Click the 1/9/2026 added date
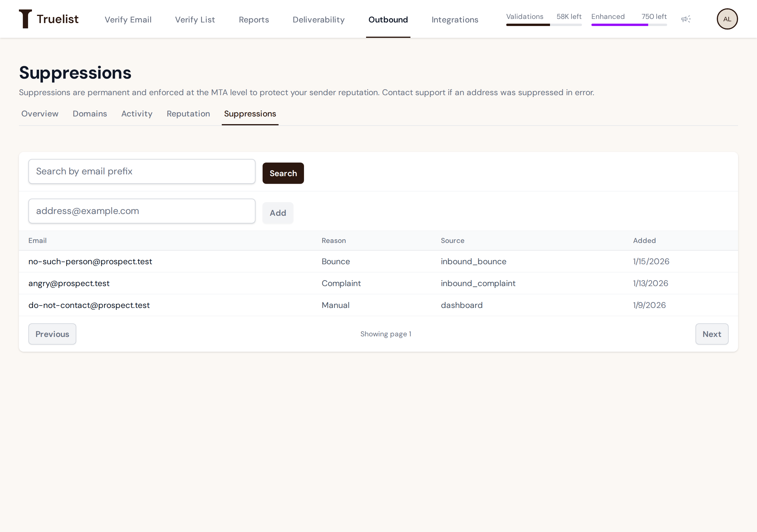Viewport: 757px width, 532px height. (650, 305)
